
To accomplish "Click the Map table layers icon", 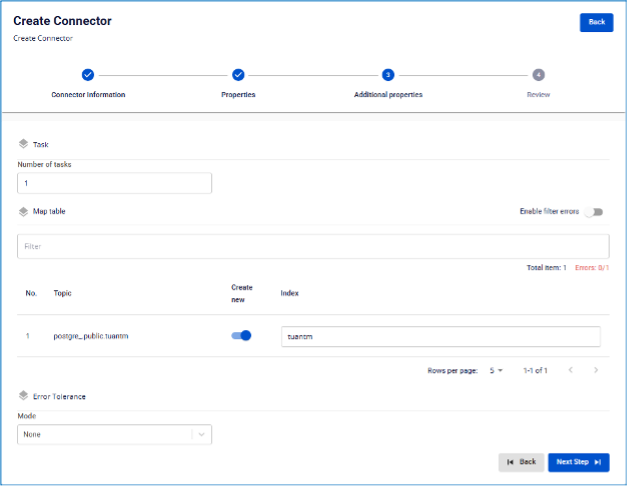I will [23, 211].
